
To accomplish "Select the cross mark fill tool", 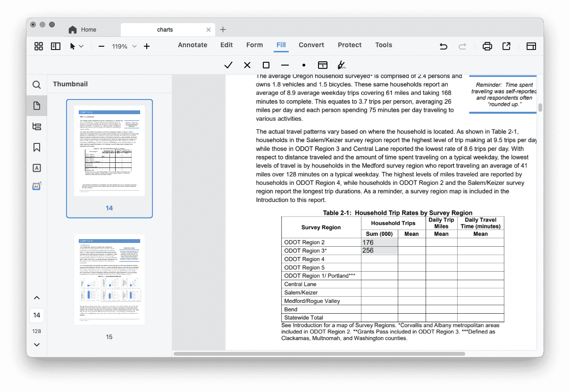I will click(247, 65).
